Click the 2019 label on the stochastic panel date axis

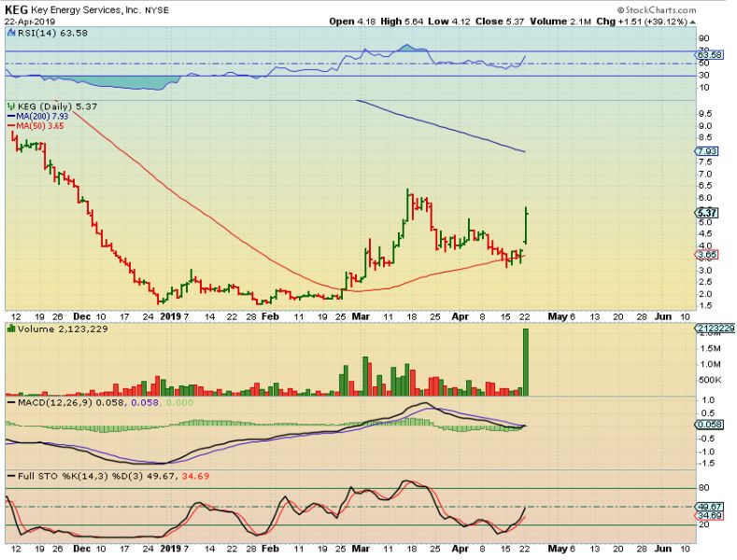(170, 548)
